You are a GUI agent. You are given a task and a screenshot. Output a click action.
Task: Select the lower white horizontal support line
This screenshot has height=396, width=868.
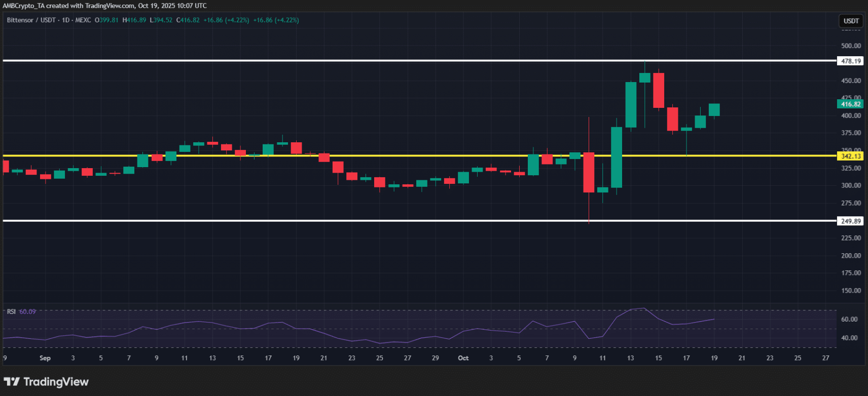tap(406, 221)
